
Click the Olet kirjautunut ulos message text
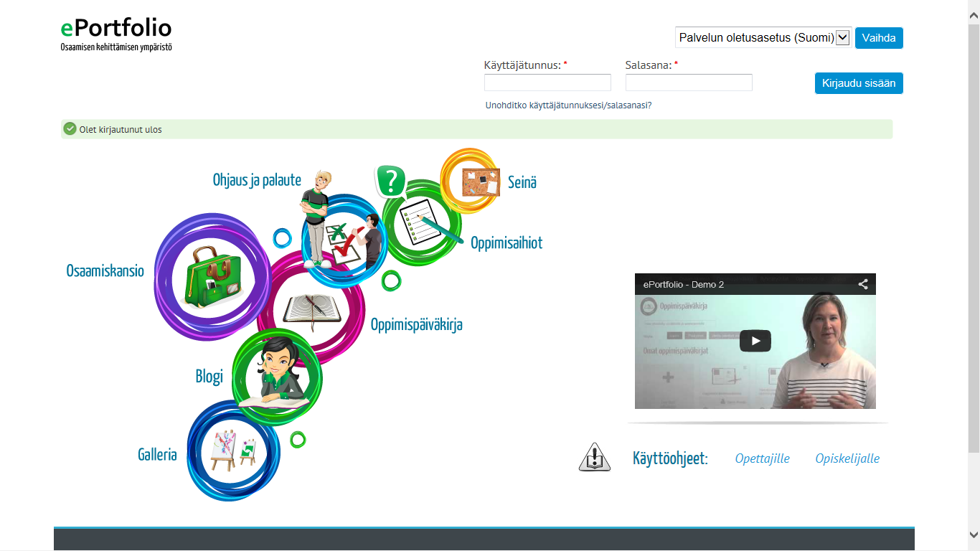coord(121,130)
